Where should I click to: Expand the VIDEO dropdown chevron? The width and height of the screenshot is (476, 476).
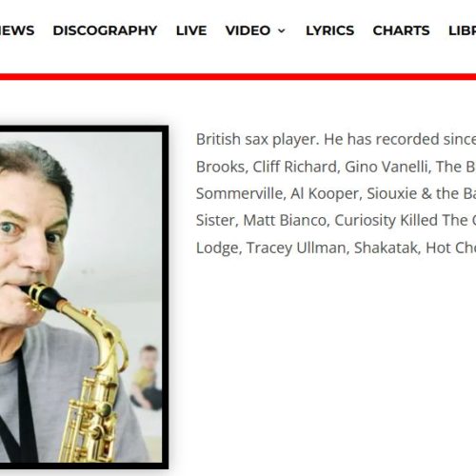pos(282,30)
